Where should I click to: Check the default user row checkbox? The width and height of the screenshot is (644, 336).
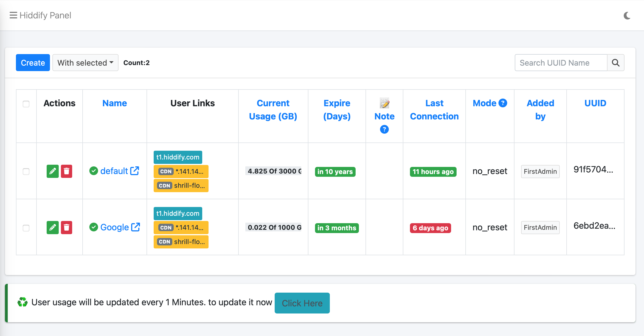coord(26,172)
